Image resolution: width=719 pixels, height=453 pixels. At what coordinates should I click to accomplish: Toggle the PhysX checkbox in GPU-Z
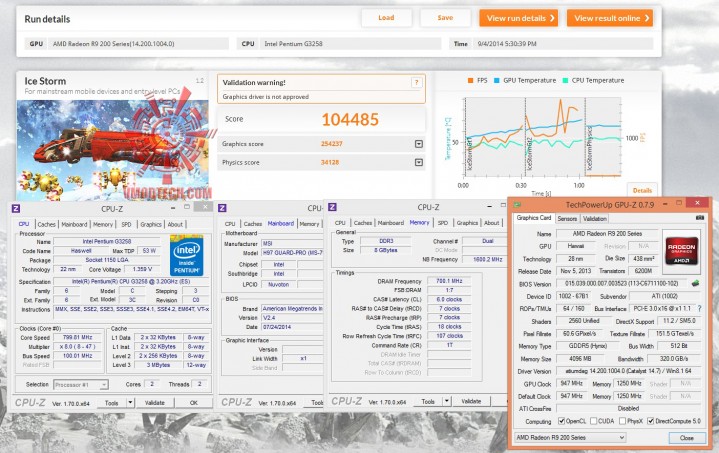(622, 421)
